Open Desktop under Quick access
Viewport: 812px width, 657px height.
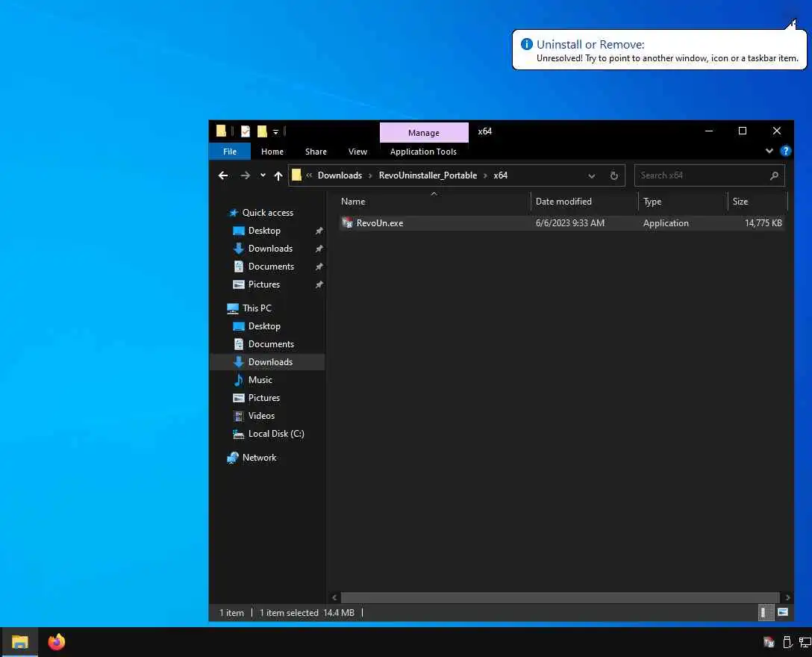(264, 231)
